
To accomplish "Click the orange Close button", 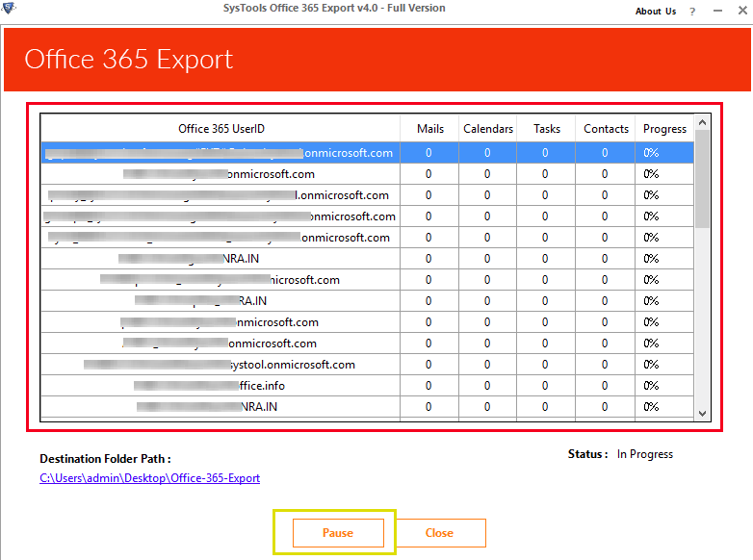I will tap(439, 533).
